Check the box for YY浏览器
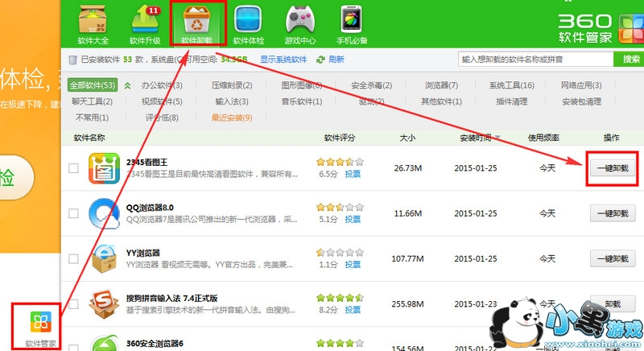The image size is (644, 351). pyautogui.click(x=73, y=258)
